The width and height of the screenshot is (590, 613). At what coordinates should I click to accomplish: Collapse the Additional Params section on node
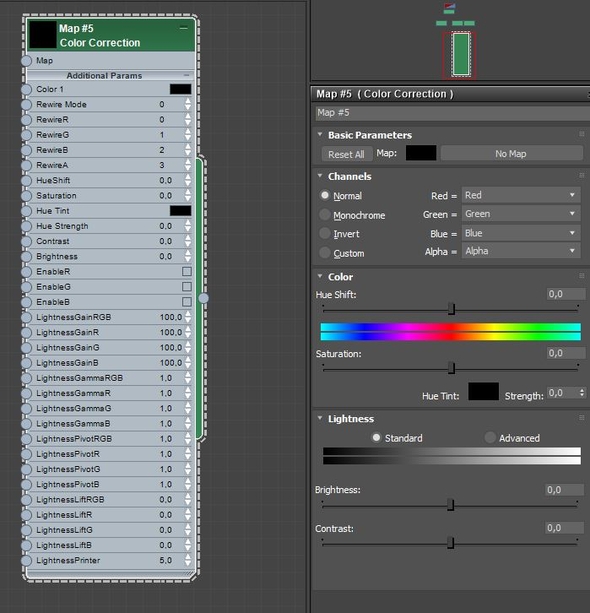point(187,75)
